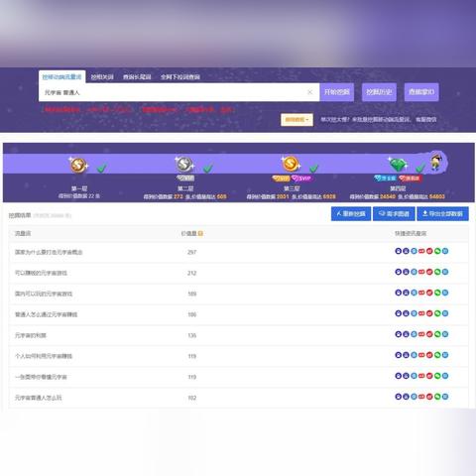Click red round icon in the 102 row
The width and height of the screenshot is (476, 476).
point(429,397)
